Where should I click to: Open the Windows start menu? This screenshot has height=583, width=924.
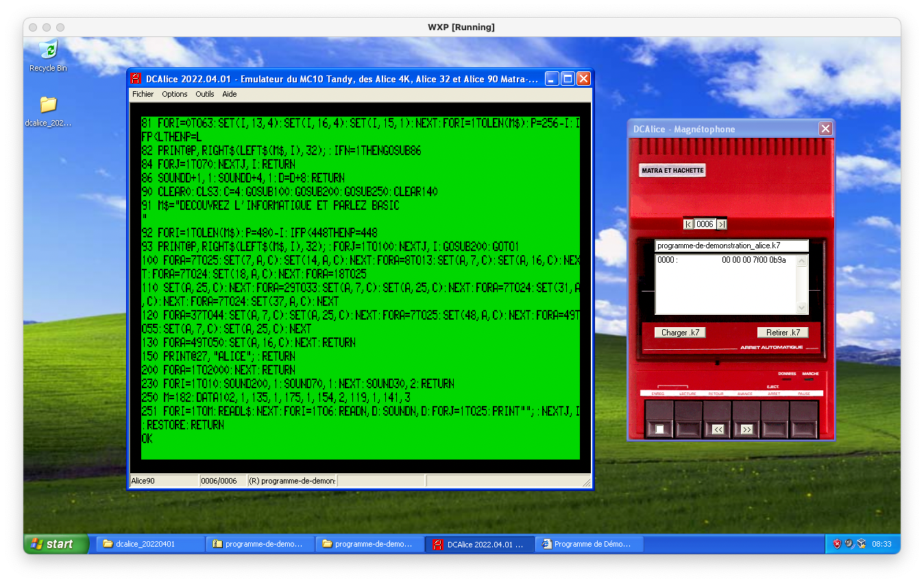coord(56,544)
